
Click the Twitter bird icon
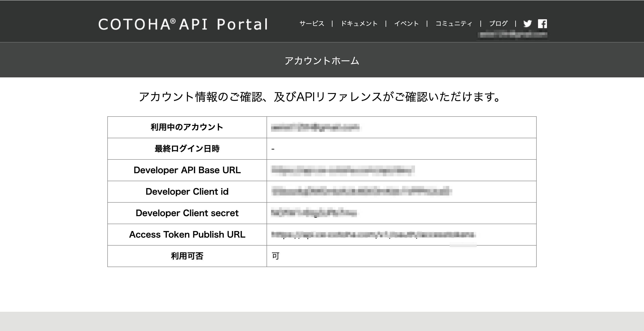point(527,24)
